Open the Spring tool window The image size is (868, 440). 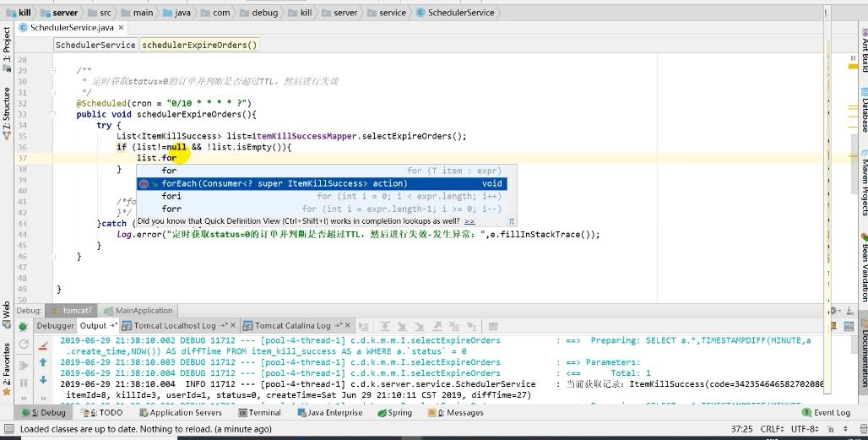(x=394, y=413)
